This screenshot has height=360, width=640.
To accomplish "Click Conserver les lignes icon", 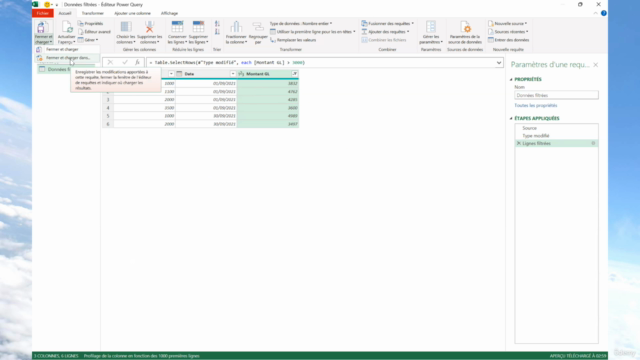I will pos(177,27).
